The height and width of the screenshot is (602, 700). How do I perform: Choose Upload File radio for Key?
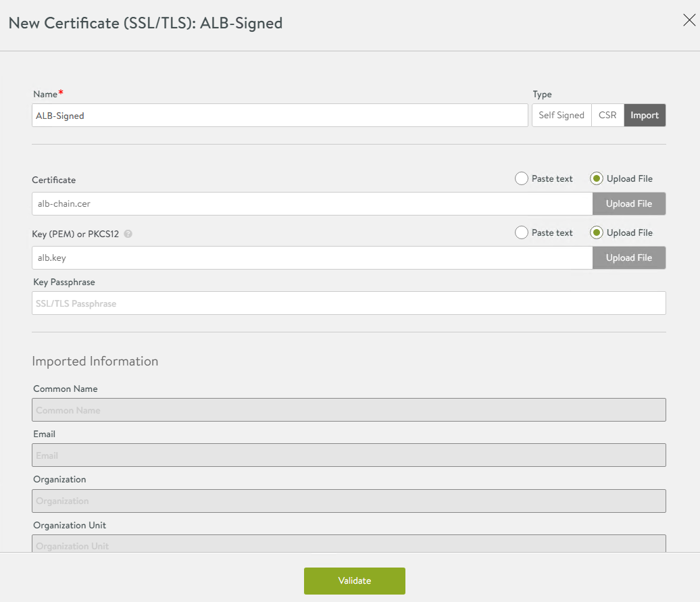pyautogui.click(x=597, y=233)
